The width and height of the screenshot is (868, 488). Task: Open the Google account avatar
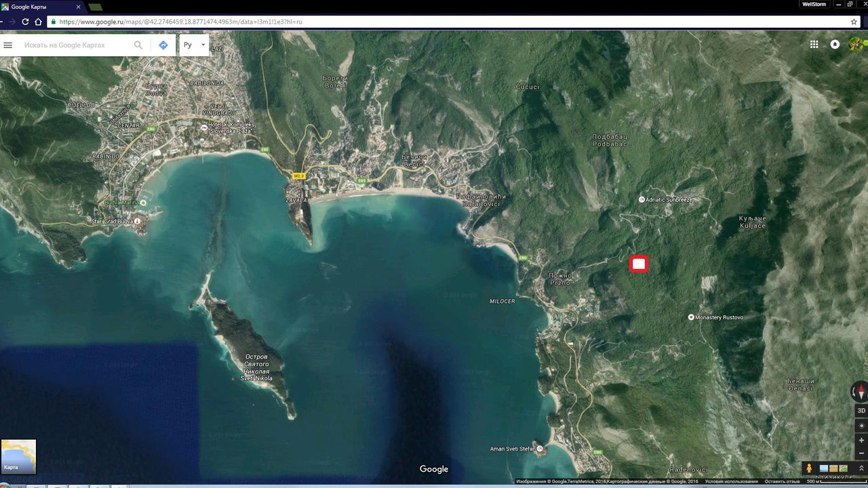coord(857,44)
